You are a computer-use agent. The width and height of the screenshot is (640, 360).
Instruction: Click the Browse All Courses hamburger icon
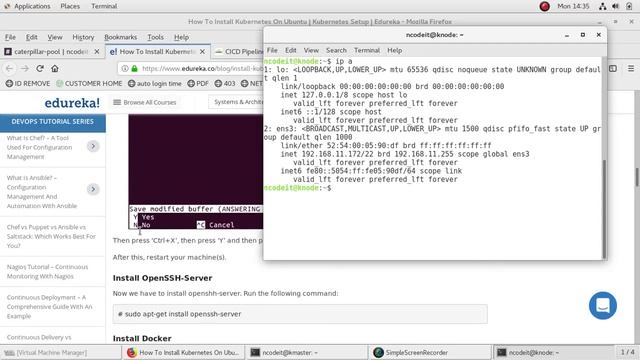[x=117, y=102]
